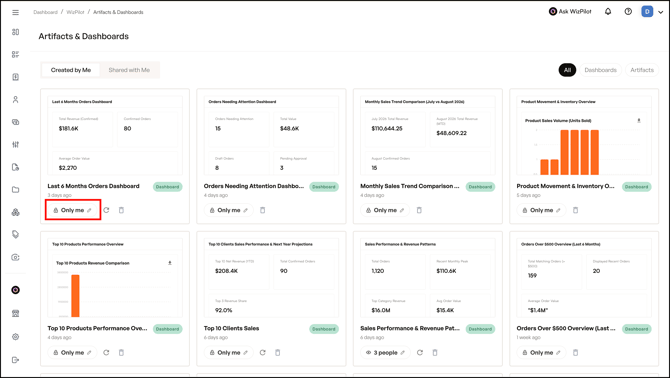
Task: Open the 3 people sharing on Sales Performance
Action: 385,352
